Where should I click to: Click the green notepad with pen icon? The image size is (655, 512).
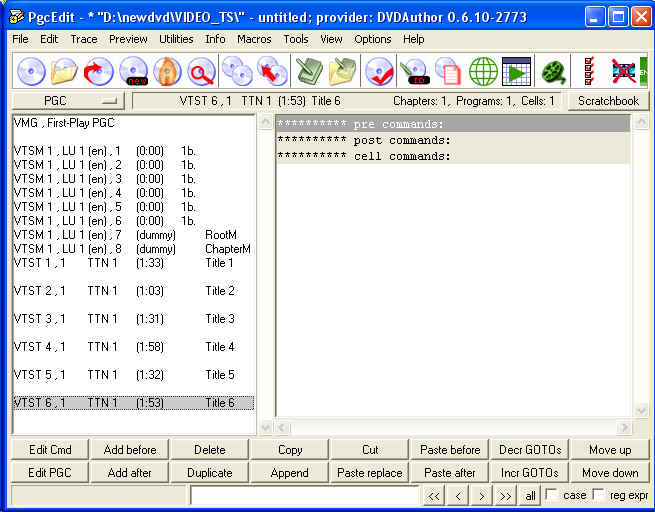click(x=309, y=71)
